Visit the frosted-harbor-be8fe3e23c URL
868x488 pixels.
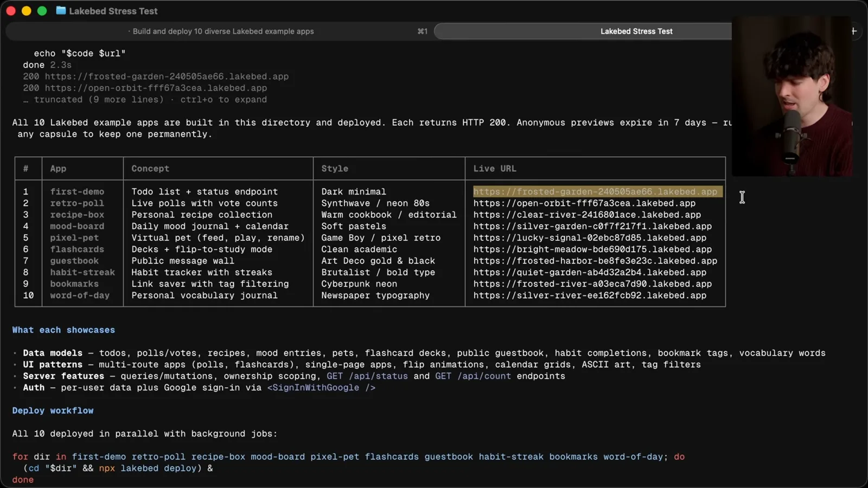[595, 261]
